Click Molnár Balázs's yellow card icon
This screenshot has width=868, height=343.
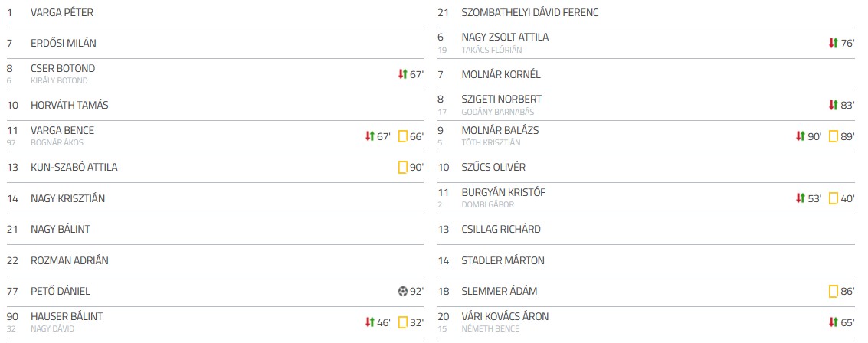click(x=834, y=136)
